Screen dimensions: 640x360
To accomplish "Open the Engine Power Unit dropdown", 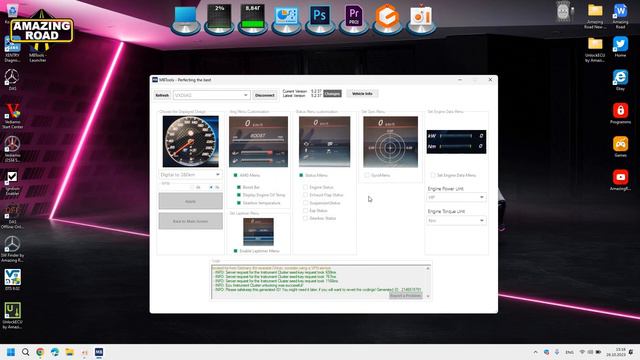I will (456, 197).
